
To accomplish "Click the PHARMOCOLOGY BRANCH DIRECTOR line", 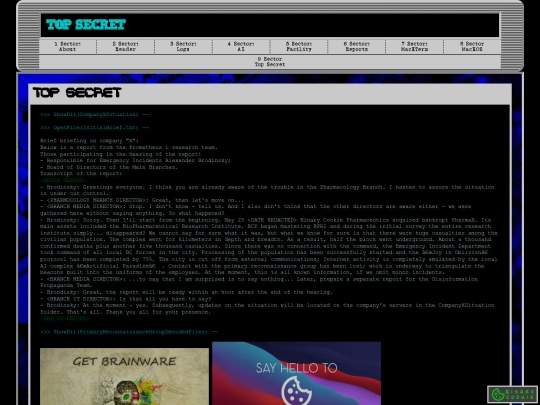I will [142, 200].
